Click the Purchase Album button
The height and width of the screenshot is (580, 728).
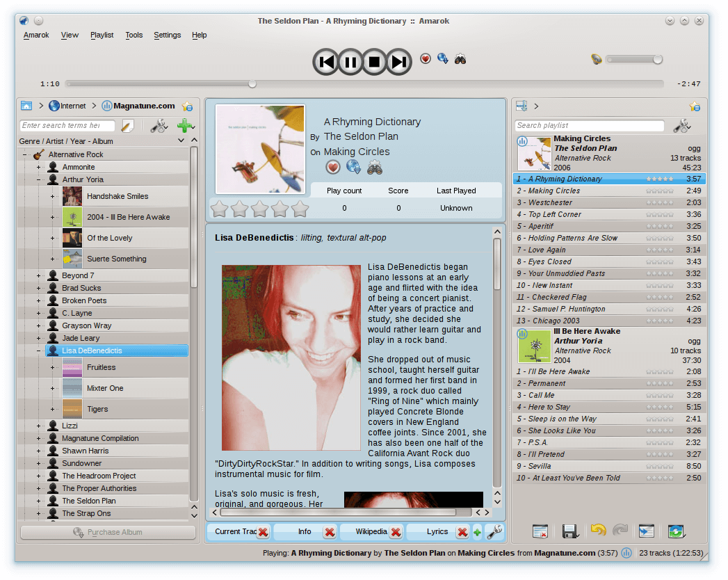108,531
